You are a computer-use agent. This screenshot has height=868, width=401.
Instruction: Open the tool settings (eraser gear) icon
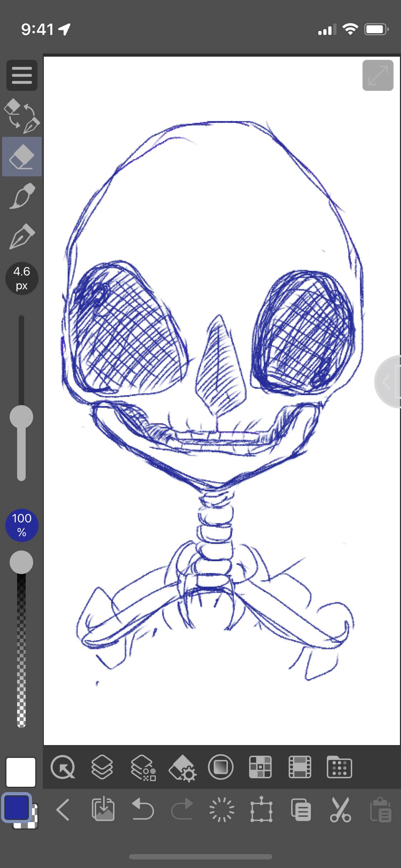click(x=182, y=768)
